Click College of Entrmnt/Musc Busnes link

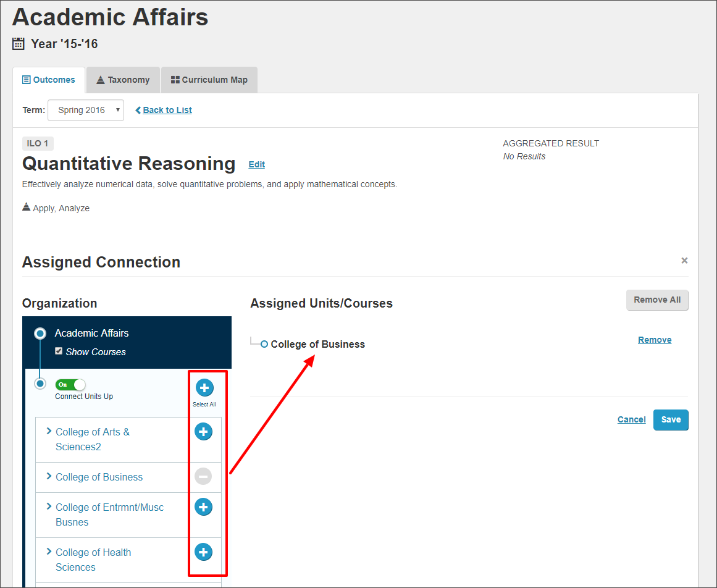point(110,515)
